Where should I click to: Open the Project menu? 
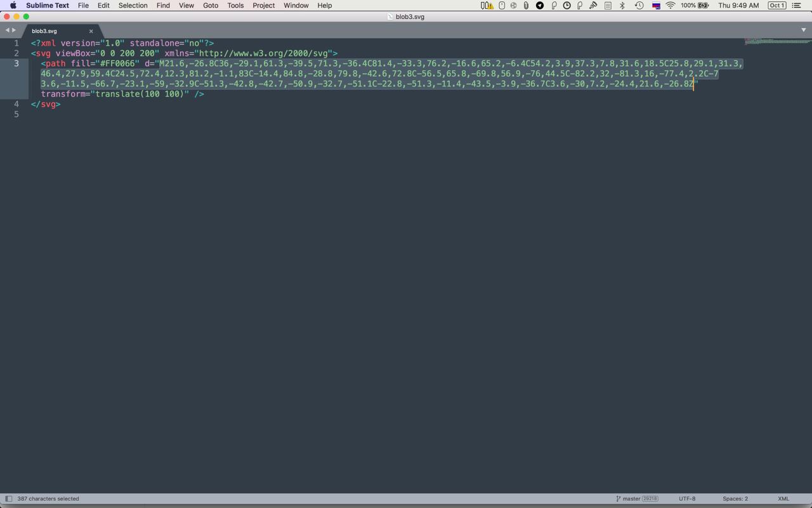tap(264, 5)
